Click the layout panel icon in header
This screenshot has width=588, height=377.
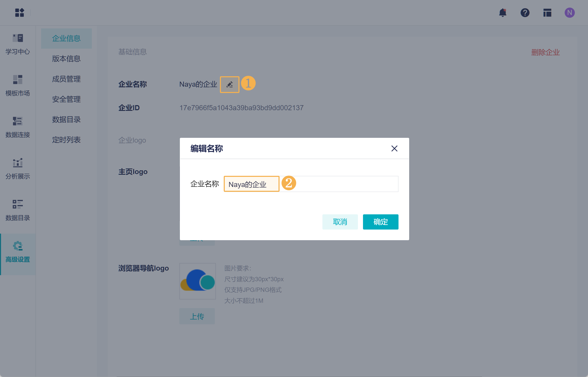coord(547,13)
